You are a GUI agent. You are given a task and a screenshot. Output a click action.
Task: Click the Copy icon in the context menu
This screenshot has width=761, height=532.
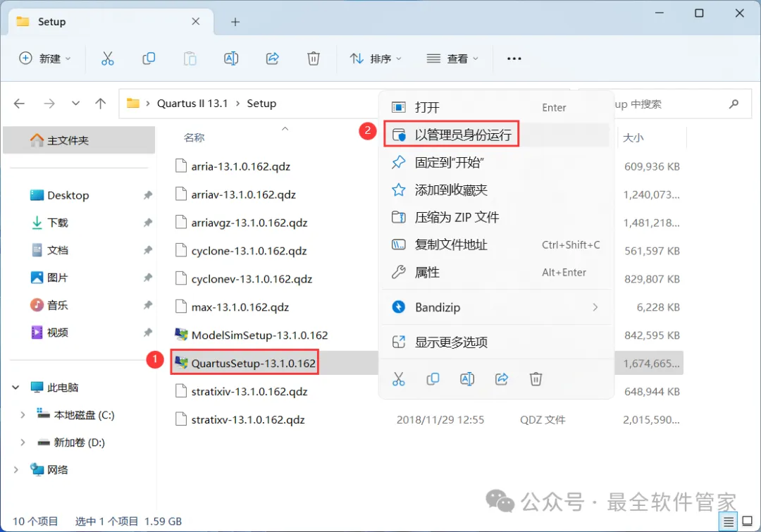(x=433, y=379)
